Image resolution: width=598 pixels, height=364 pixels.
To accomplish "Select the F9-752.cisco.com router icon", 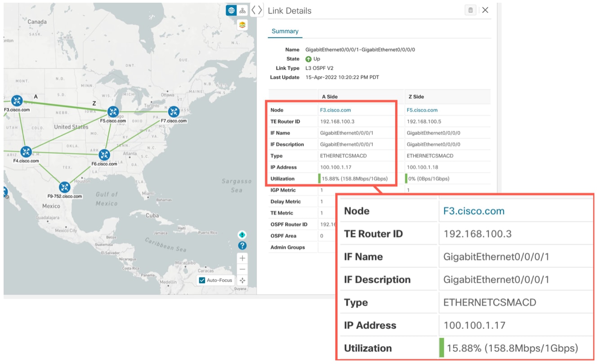I will click(x=64, y=186).
